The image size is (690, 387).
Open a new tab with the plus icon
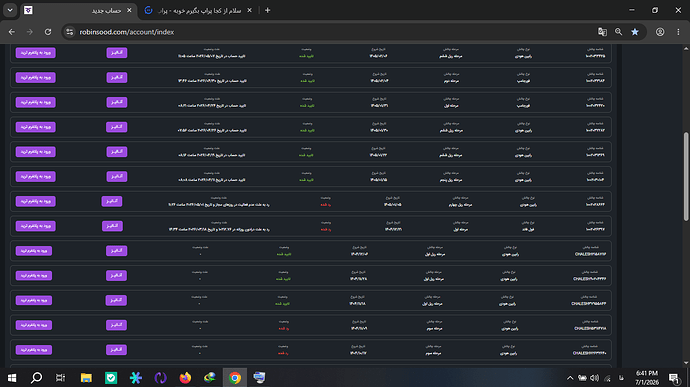point(267,10)
